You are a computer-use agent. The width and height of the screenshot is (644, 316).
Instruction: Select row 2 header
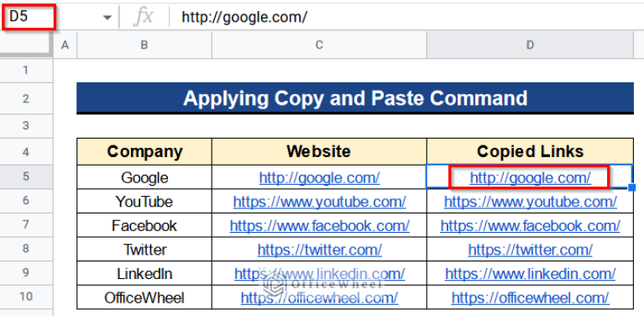click(x=26, y=98)
